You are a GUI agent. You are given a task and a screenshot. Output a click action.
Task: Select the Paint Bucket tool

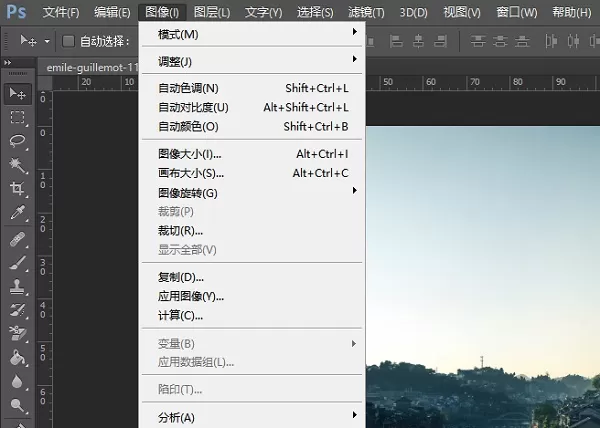[x=18, y=358]
